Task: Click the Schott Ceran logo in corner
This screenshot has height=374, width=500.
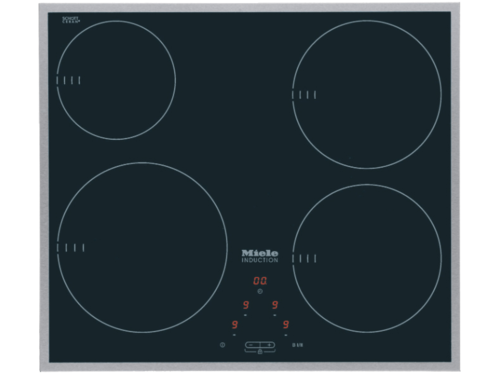Action: pyautogui.click(x=71, y=20)
